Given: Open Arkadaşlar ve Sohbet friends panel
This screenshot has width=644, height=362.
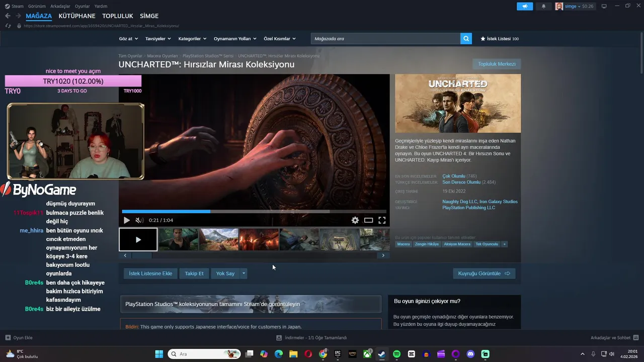Looking at the screenshot, I should [614, 338].
